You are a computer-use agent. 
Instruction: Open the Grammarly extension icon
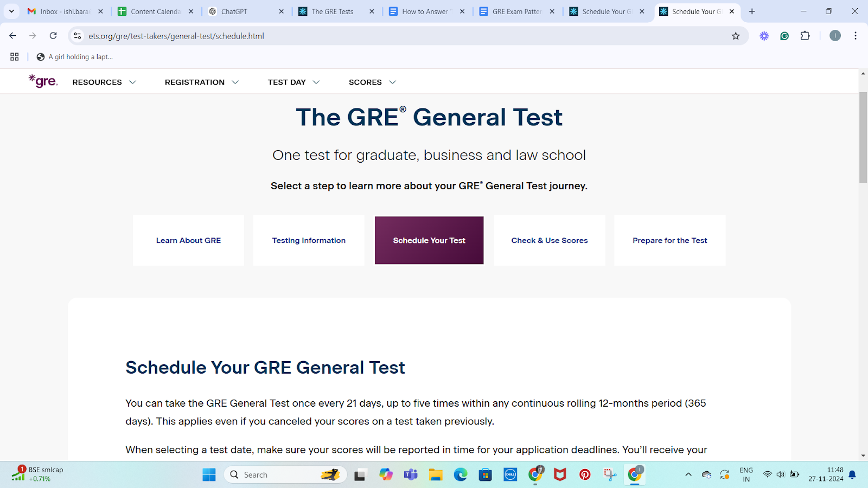pyautogui.click(x=784, y=36)
